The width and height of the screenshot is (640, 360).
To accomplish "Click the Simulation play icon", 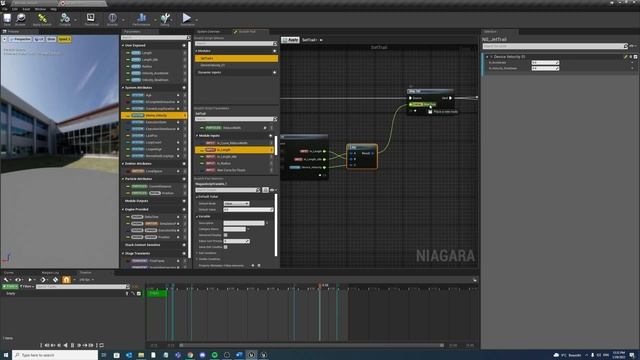I will [x=187, y=19].
